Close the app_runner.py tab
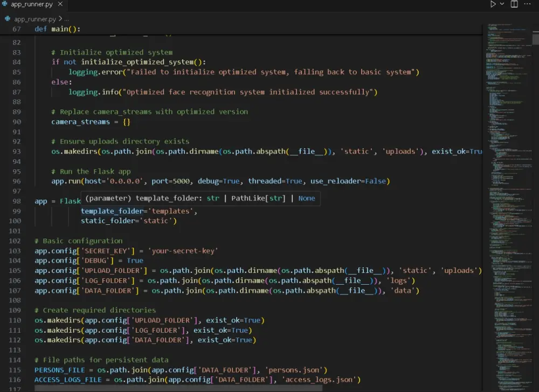539x392 pixels. 60,4
